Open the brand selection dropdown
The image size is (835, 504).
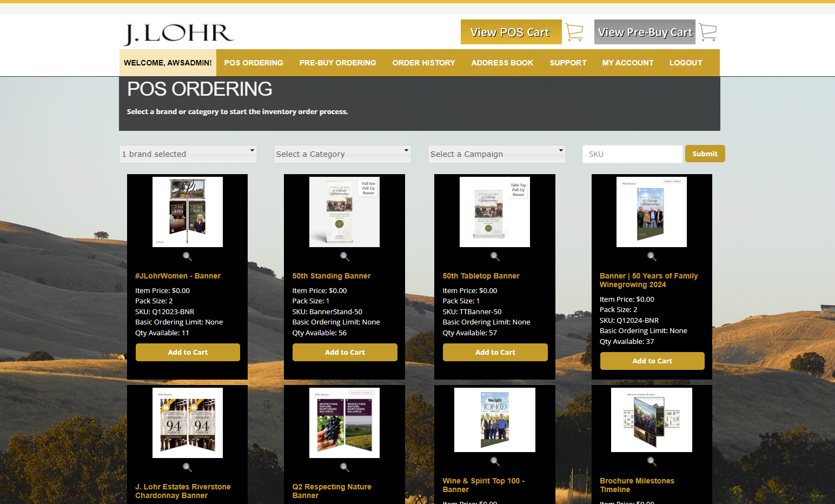[x=188, y=154]
